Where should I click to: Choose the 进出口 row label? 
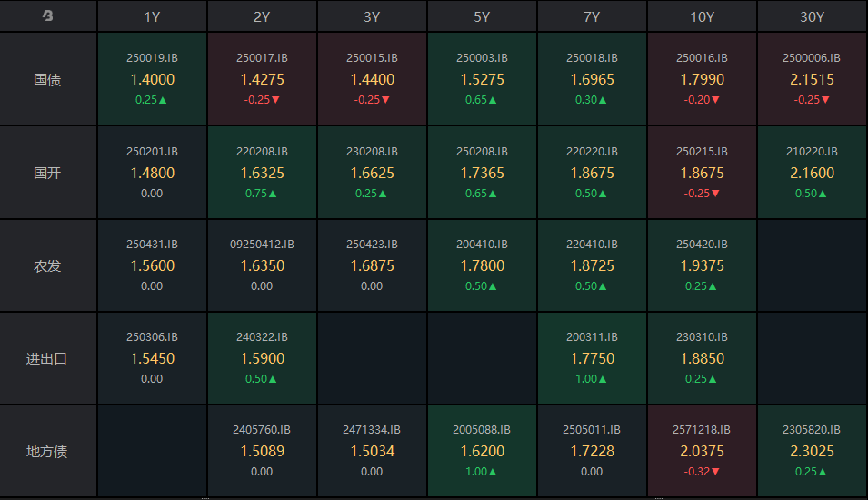pyautogui.click(x=48, y=358)
